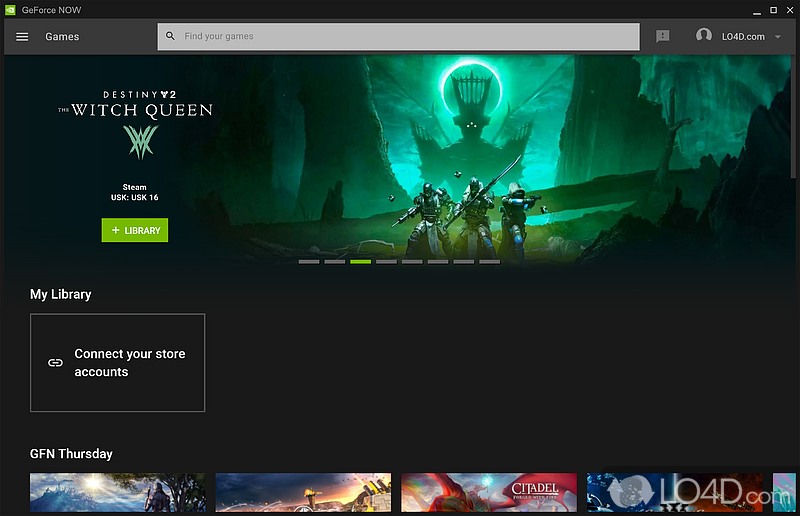Image resolution: width=800 pixels, height=516 pixels.
Task: Click the USK: USK 16 rating text
Action: pos(135,198)
